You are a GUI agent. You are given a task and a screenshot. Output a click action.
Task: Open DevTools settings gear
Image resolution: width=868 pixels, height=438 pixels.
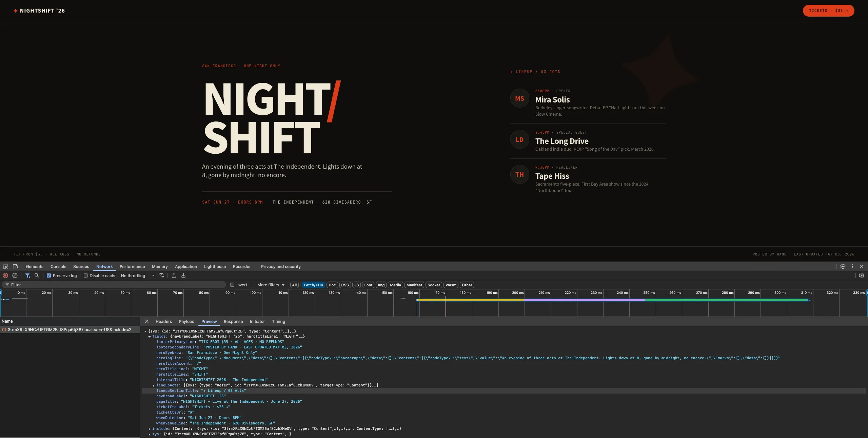coord(843,266)
